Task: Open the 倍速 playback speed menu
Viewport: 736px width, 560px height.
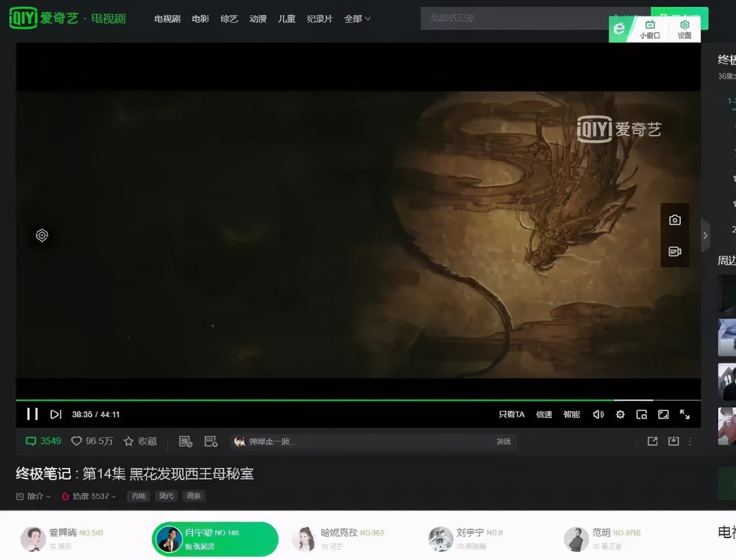Action: point(544,414)
